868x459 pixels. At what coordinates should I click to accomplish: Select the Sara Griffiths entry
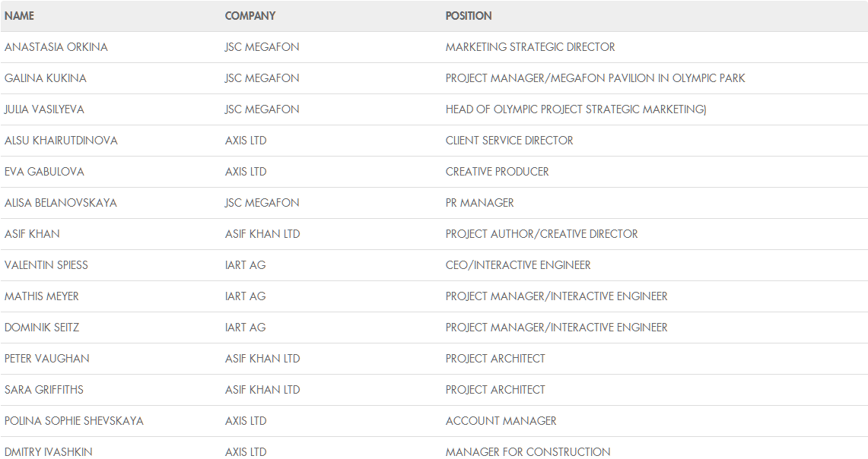(44, 390)
